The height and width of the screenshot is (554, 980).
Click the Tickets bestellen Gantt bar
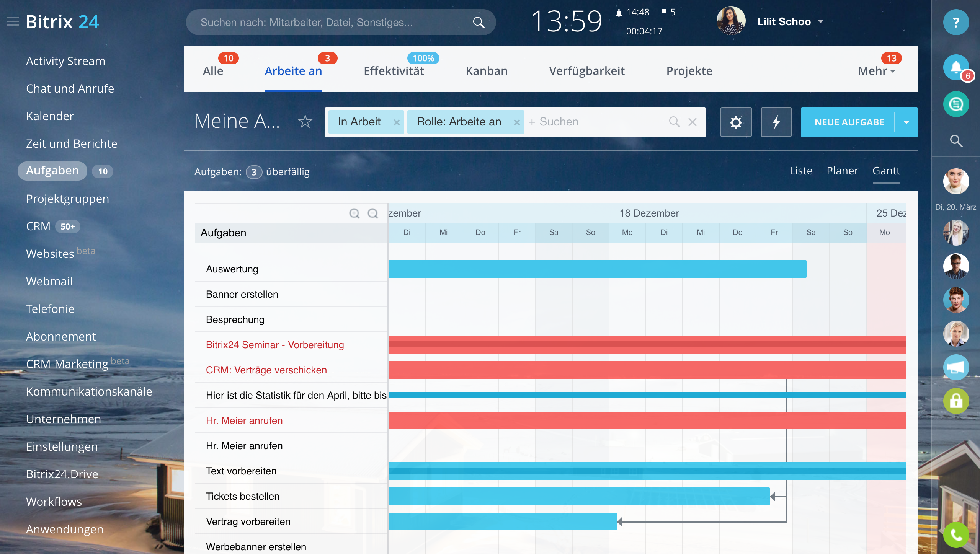[x=579, y=496]
